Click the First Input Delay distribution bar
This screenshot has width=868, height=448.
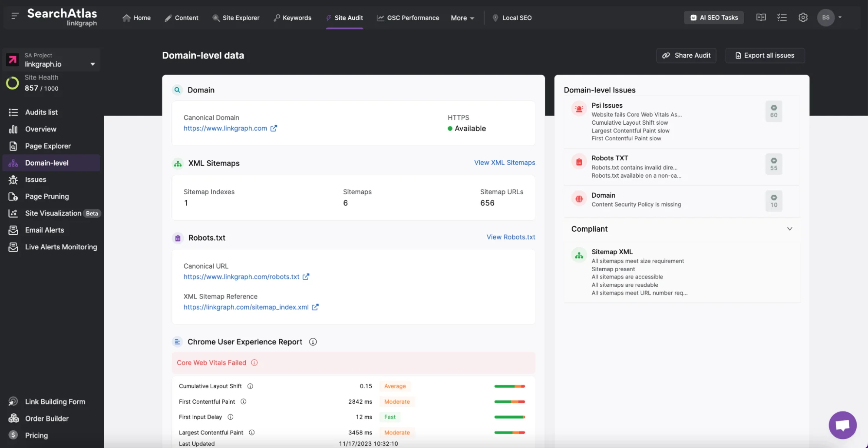(x=510, y=417)
